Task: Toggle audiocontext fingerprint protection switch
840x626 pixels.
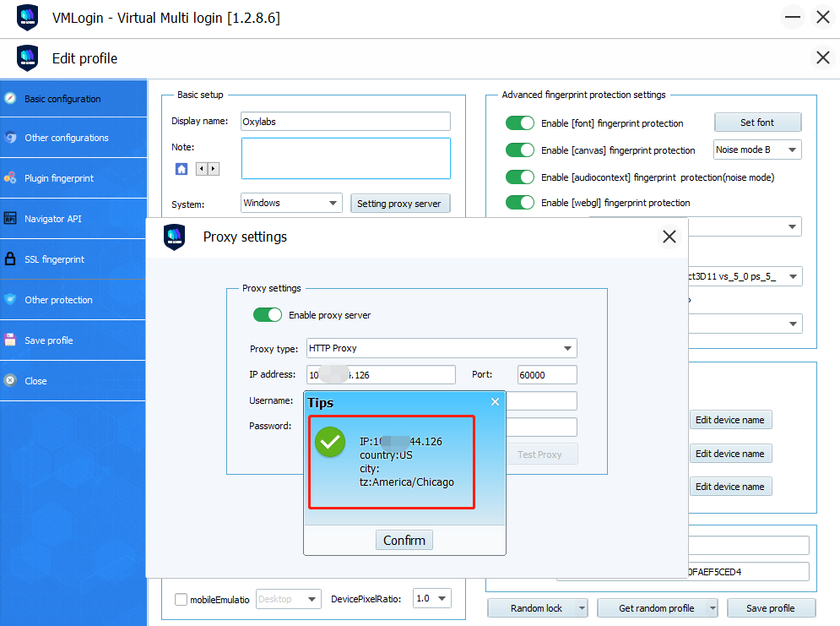Action: 520,177
